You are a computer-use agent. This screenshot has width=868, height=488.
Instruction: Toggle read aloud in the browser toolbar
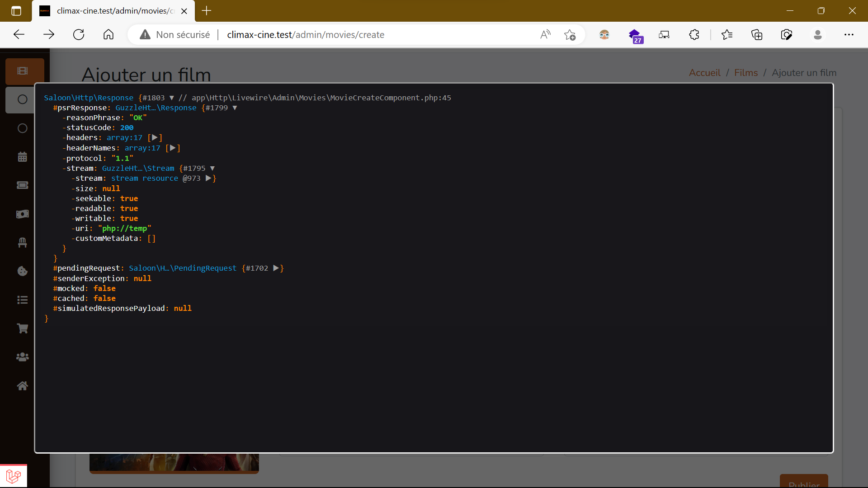pos(545,34)
